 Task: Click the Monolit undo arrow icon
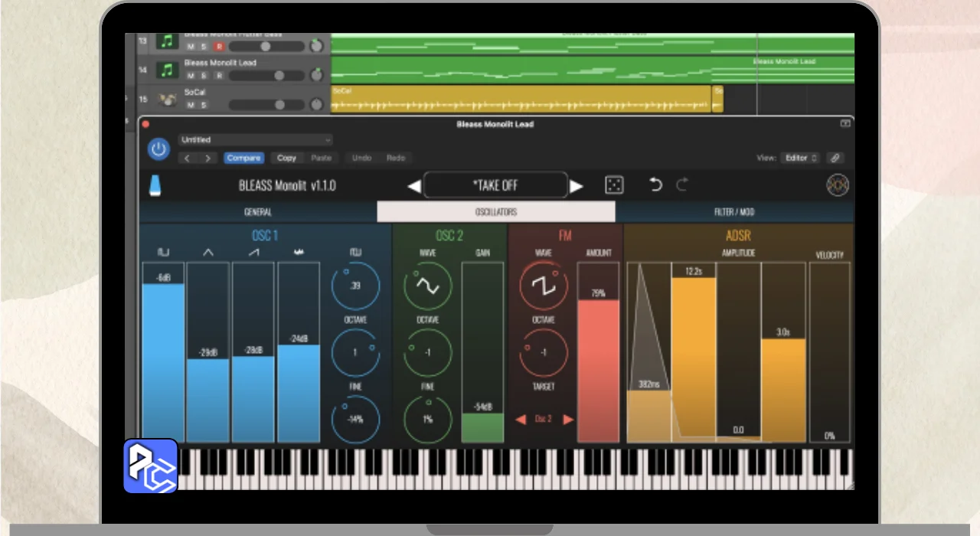click(x=655, y=185)
